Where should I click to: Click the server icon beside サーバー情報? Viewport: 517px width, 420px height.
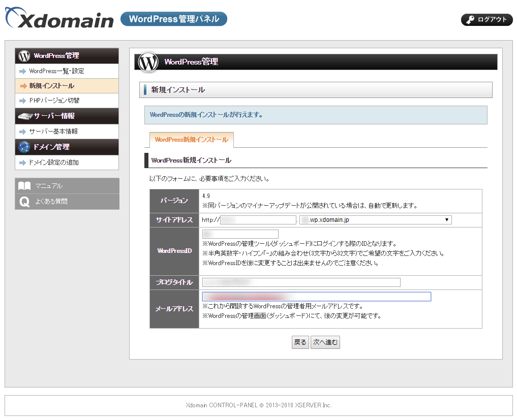(x=24, y=116)
